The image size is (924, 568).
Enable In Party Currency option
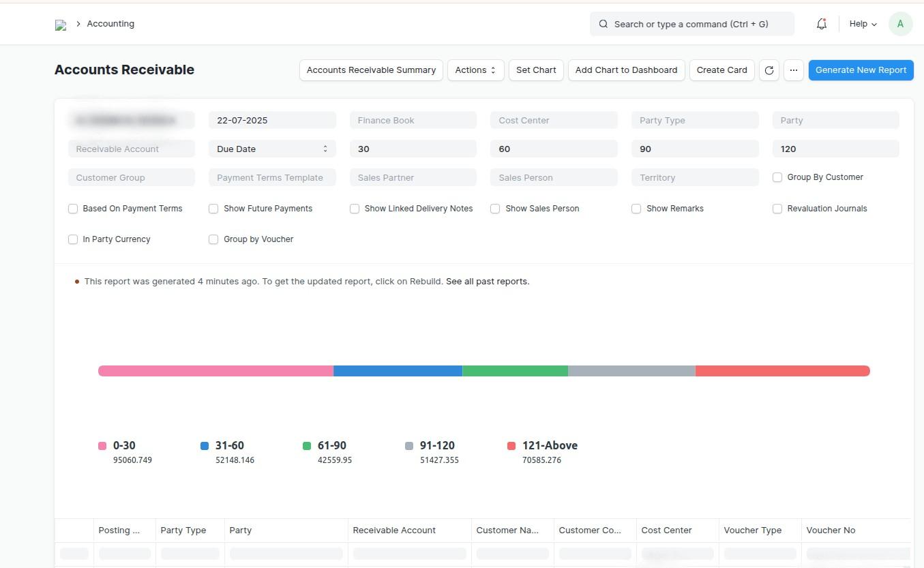click(x=73, y=239)
